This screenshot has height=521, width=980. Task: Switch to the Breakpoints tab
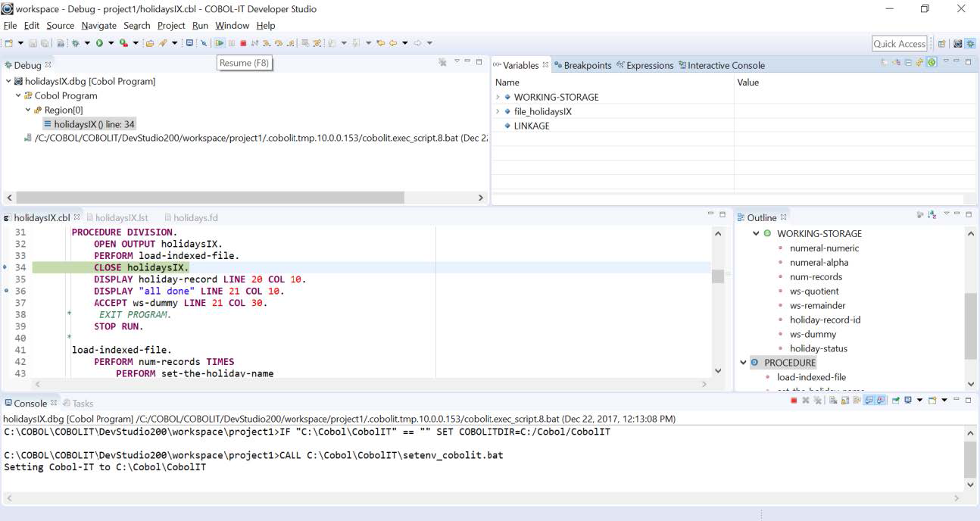[x=582, y=65]
